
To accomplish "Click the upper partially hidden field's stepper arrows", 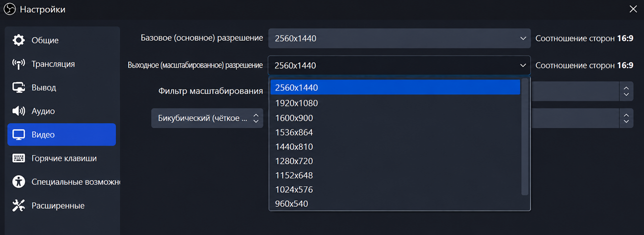I will point(626,91).
